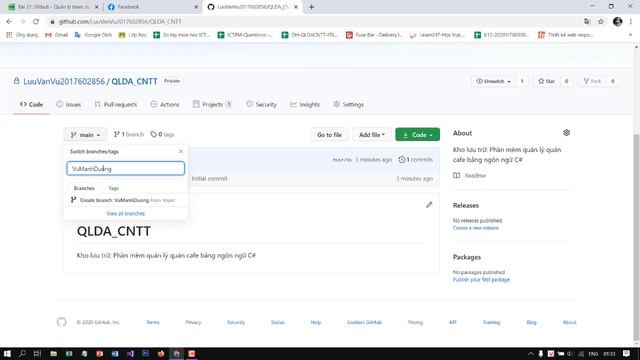Open Terms footer link
Screen dimensions: 640x360
(x=153, y=322)
